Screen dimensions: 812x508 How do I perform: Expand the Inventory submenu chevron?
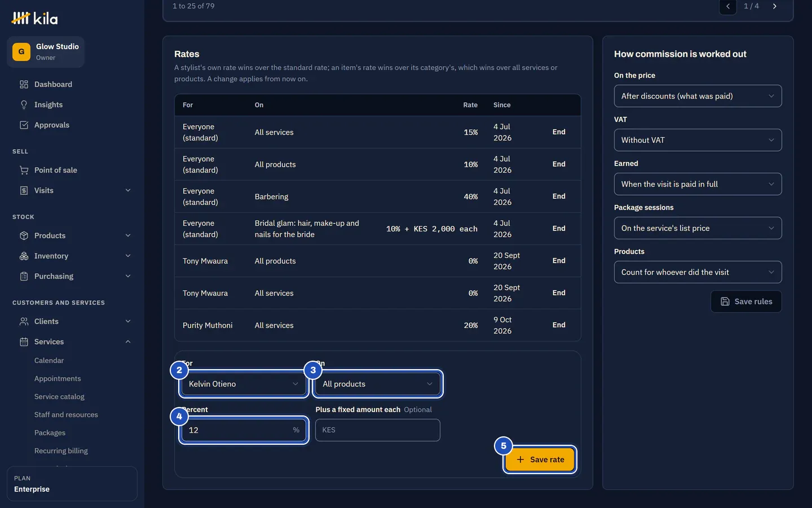point(128,256)
